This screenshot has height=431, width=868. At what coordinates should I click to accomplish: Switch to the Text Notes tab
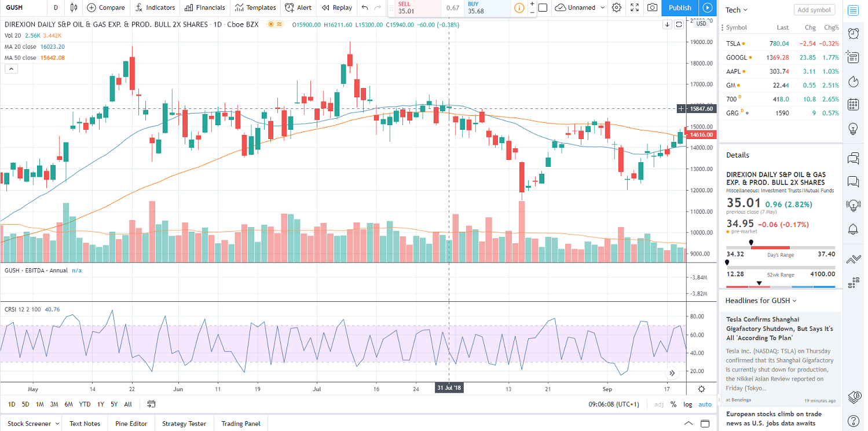coord(85,423)
